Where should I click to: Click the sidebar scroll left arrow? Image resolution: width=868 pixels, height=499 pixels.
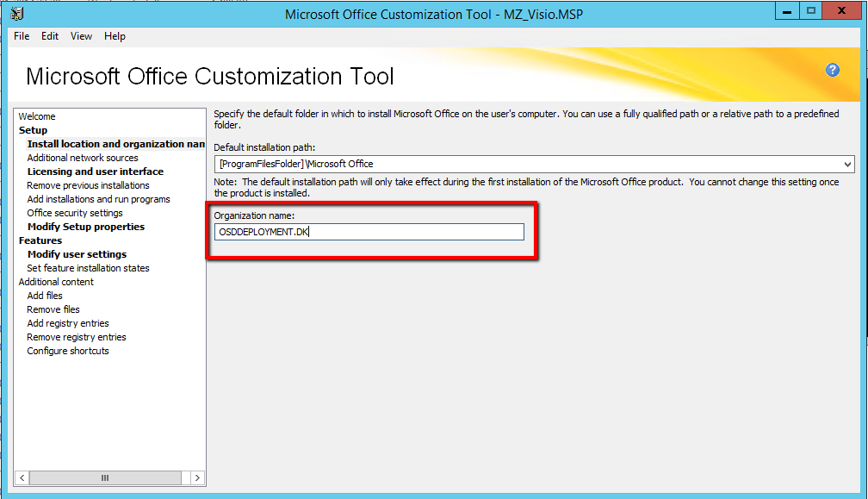[23, 477]
